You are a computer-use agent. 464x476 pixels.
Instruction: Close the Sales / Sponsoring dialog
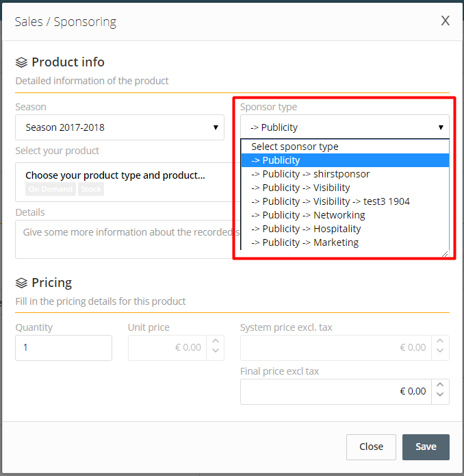click(x=445, y=21)
